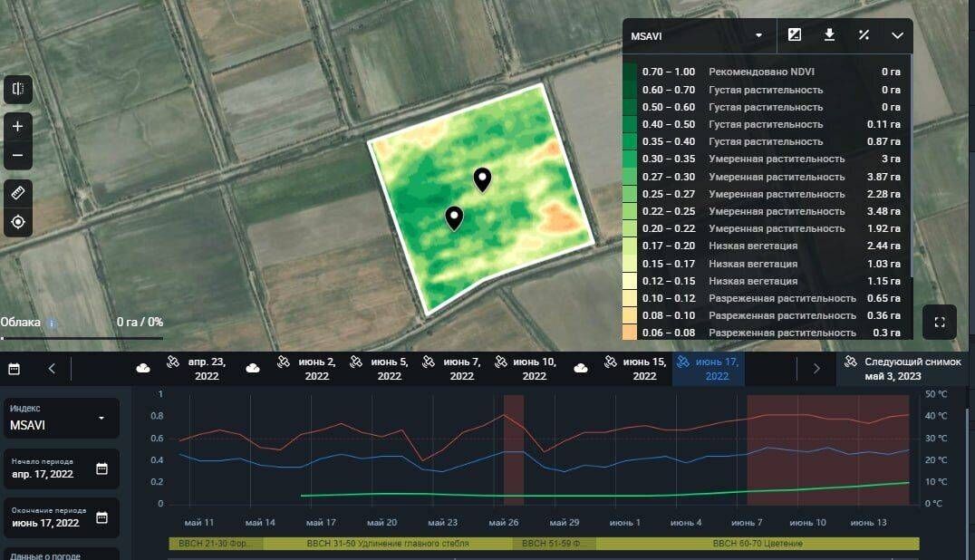This screenshot has height=560, width=975.
Task: Click BBCH 51-59 growth stage segment
Action: click(555, 543)
